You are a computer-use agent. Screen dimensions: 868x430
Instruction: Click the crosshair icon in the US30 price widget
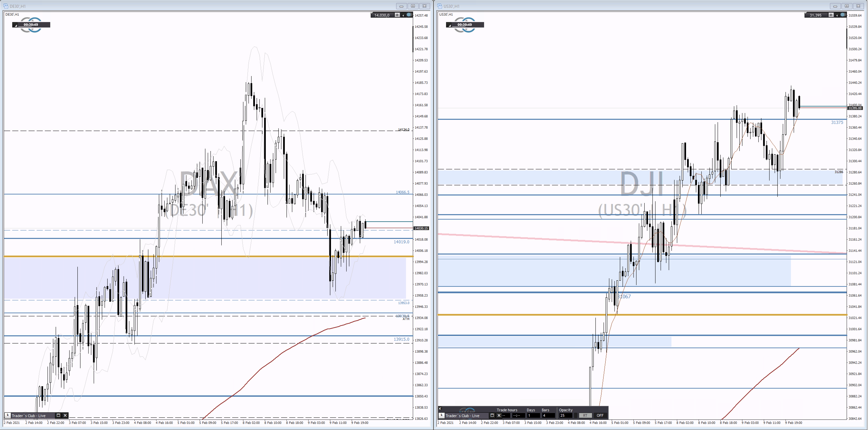831,15
